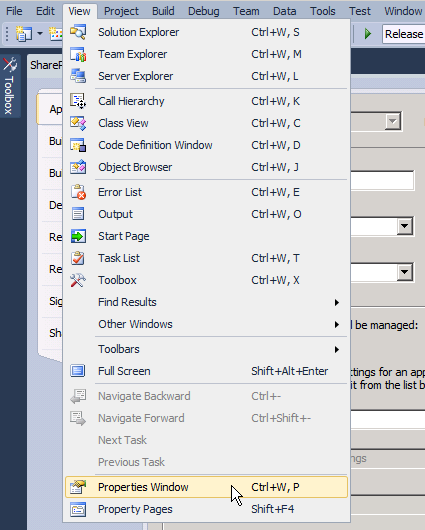Image resolution: width=425 pixels, height=530 pixels.
Task: Click the Task List icon
Action: click(x=78, y=258)
